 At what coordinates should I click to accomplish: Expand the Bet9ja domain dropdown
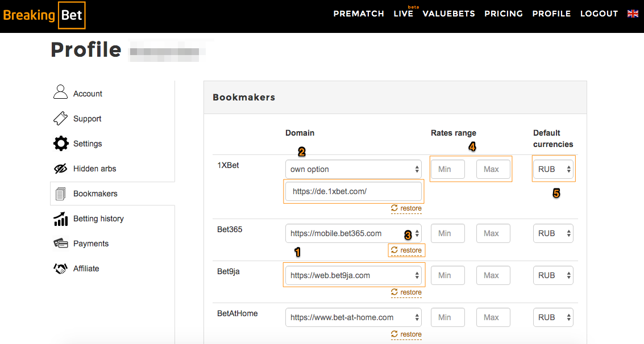353,275
